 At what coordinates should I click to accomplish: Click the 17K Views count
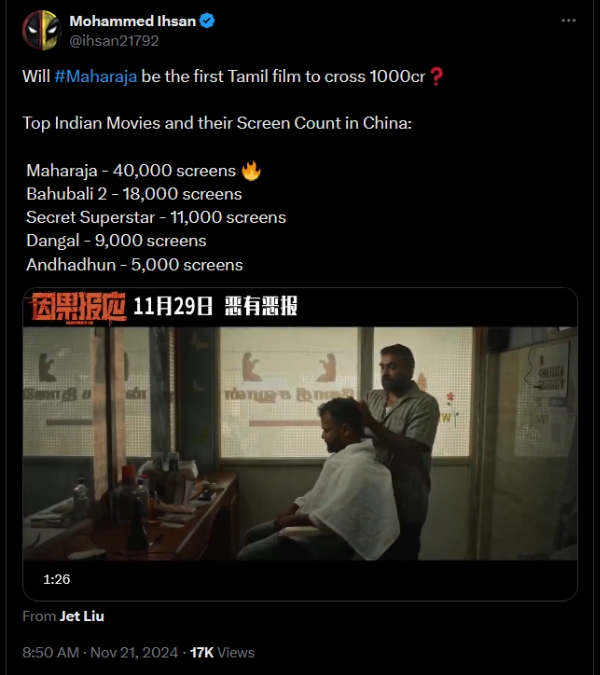click(222, 653)
